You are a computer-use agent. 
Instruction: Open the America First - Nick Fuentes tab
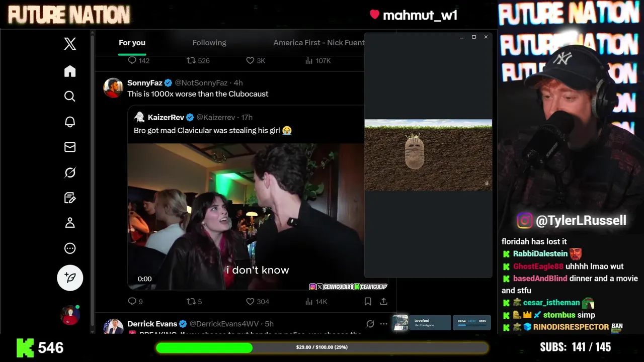[x=318, y=43]
